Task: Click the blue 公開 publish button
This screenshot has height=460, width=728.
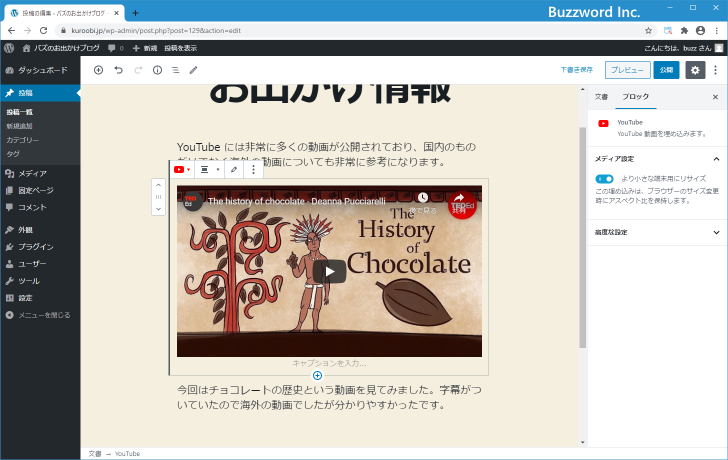Action: [666, 70]
